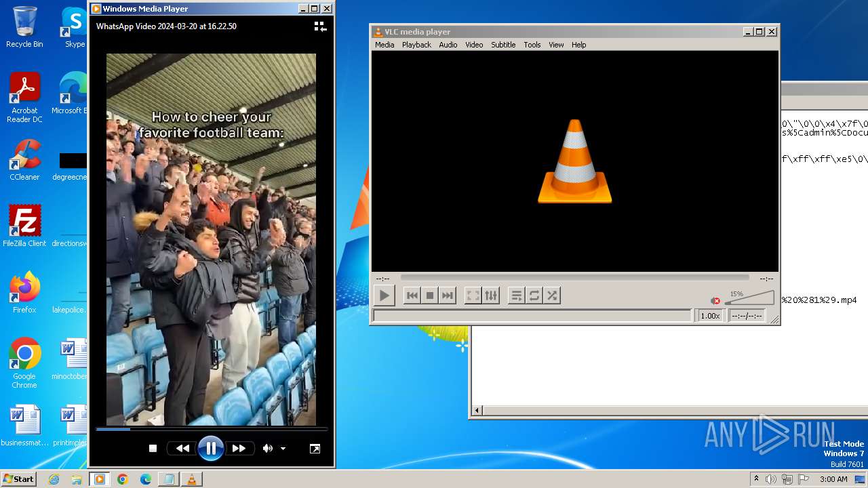
Task: Open the VLC Audio menu
Action: [448, 45]
